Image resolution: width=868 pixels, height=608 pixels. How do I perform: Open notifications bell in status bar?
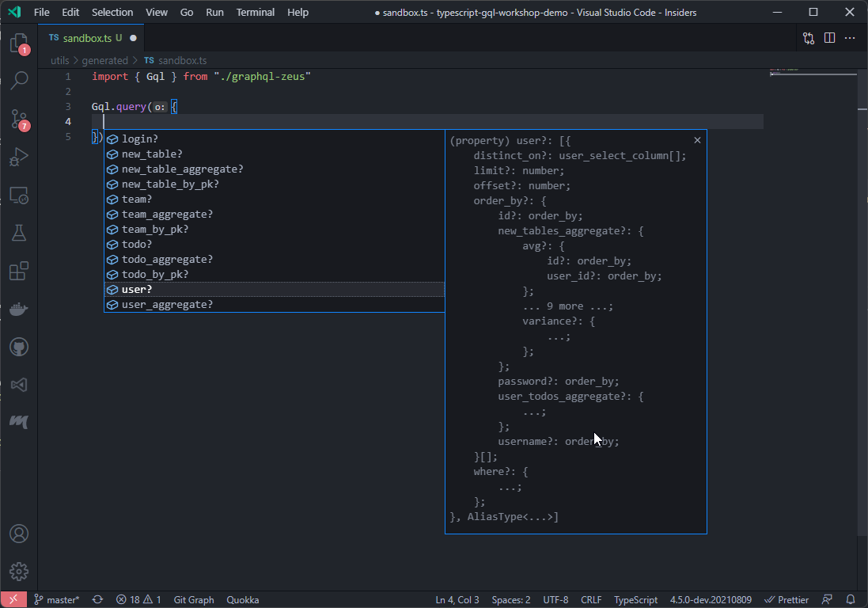coord(851,600)
